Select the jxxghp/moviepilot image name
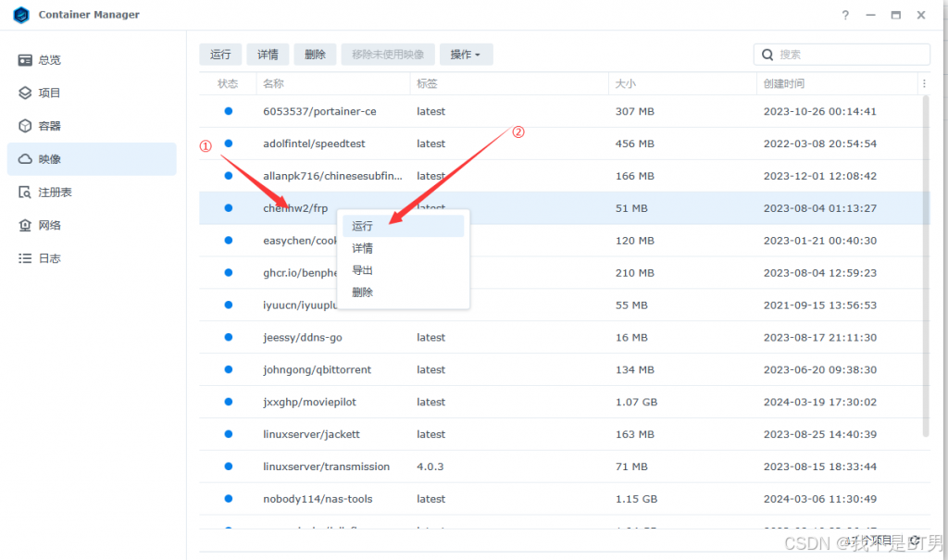The height and width of the screenshot is (560, 948). pos(309,402)
